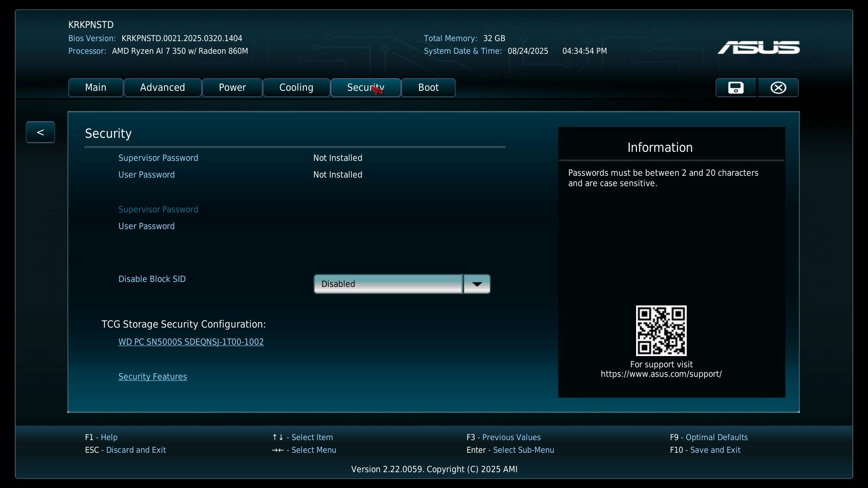This screenshot has height=488, width=868.
Task: Click the exit X circle icon
Action: (778, 88)
